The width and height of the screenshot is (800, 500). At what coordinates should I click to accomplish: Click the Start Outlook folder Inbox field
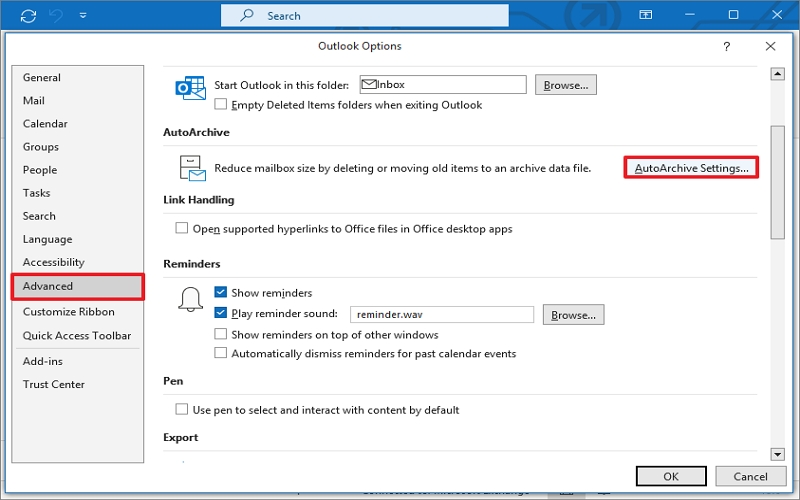click(x=443, y=85)
